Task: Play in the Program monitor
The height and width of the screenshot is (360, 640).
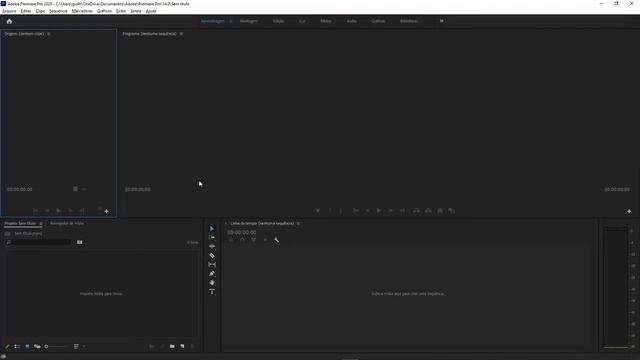Action: [x=379, y=211]
